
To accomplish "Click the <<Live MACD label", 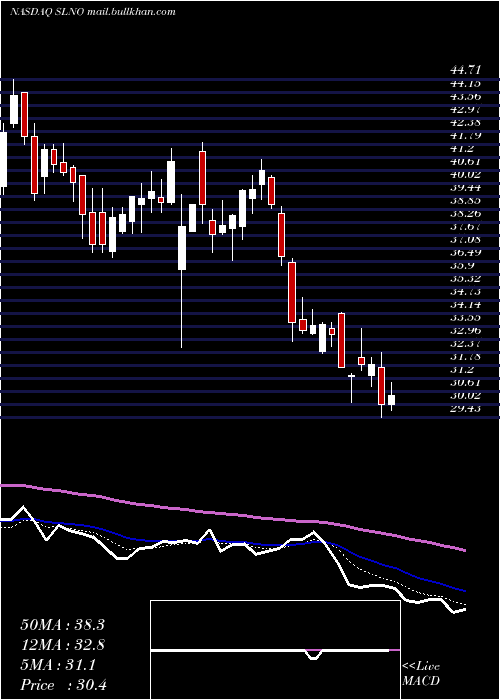I will tap(421, 674).
